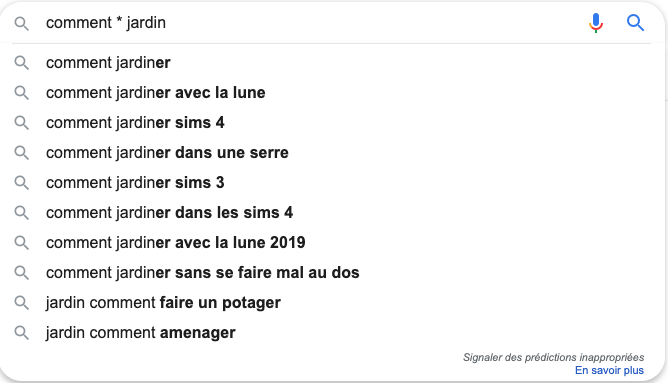Click the voice search microphone icon
This screenshot has width=668, height=383.
click(x=596, y=23)
